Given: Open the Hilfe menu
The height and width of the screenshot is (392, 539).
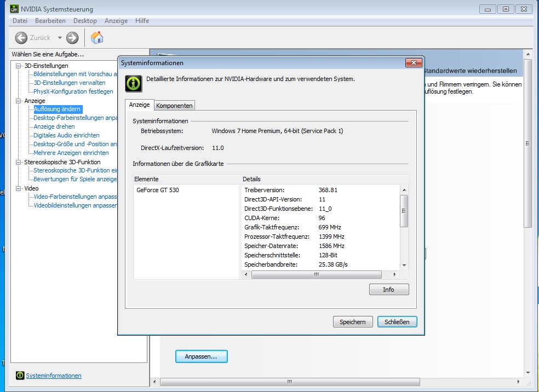Looking at the screenshot, I should tap(142, 21).
